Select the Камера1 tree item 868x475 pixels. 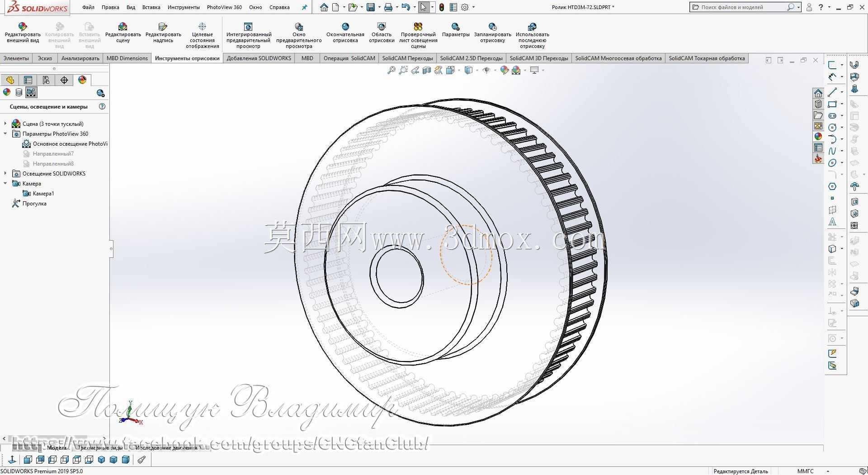point(38,194)
